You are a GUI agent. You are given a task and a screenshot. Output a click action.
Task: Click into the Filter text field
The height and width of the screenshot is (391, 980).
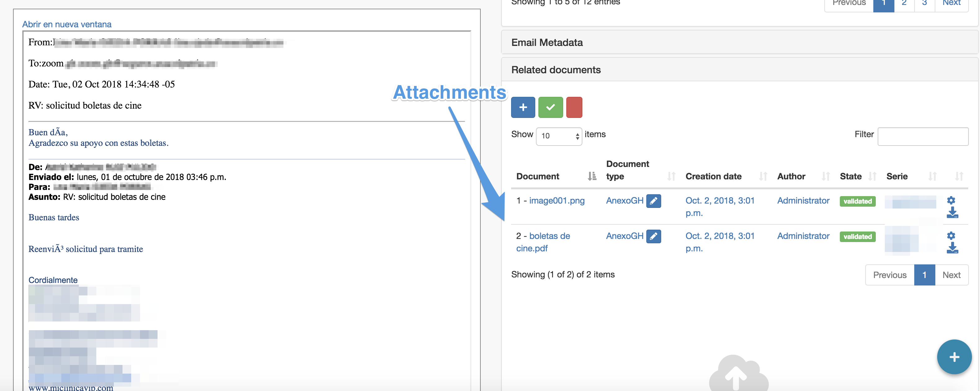(923, 136)
